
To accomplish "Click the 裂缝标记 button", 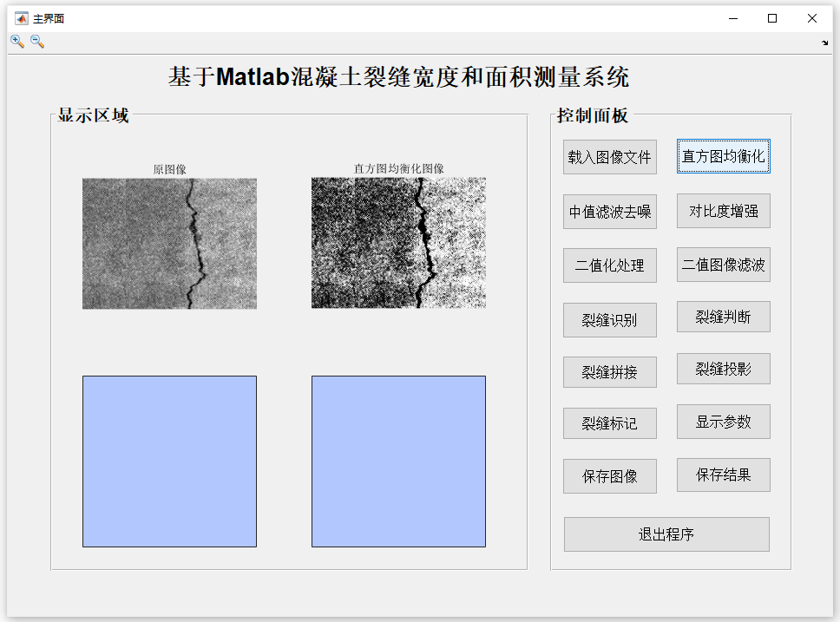I will [610, 423].
